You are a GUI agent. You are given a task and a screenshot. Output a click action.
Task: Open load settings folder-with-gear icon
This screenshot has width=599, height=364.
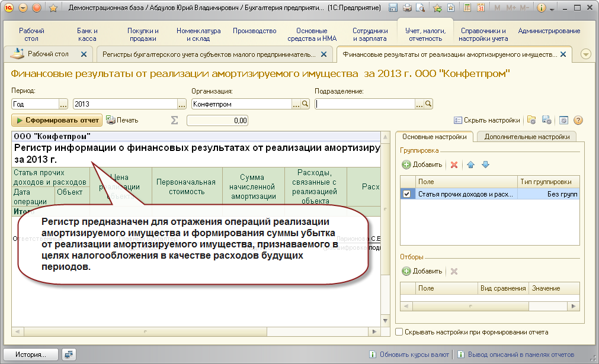click(x=531, y=120)
